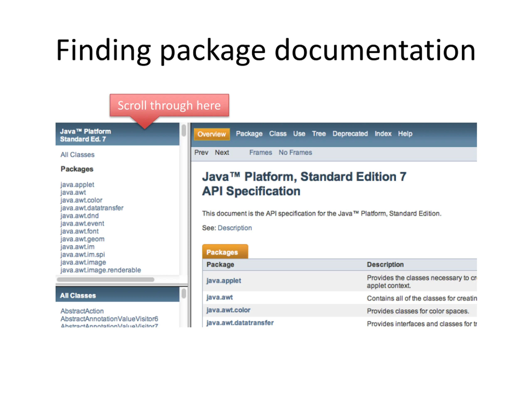Open java.awt.datatransfer in the Packages table
This screenshot has height=399, width=532.
(x=240, y=323)
